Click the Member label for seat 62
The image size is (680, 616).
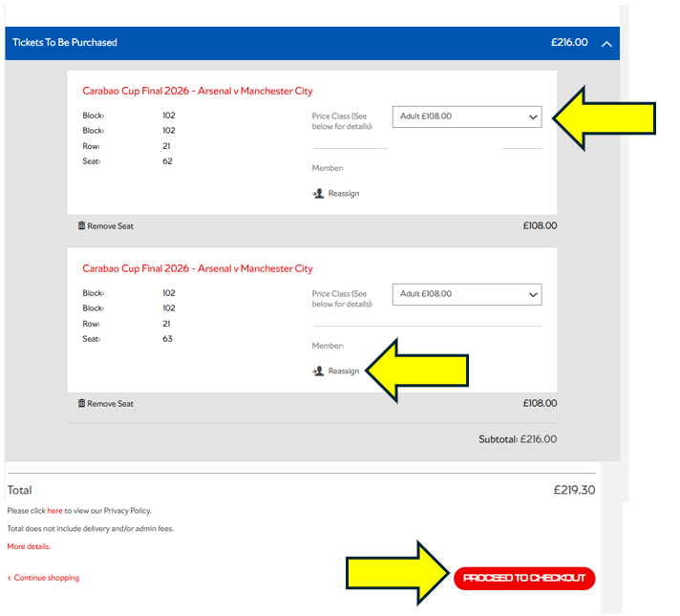click(328, 168)
